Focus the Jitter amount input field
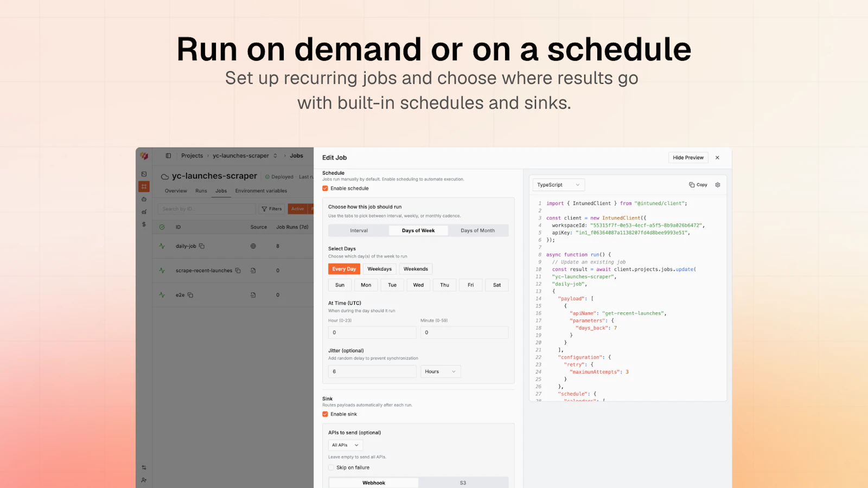The width and height of the screenshot is (868, 488). coord(372,371)
